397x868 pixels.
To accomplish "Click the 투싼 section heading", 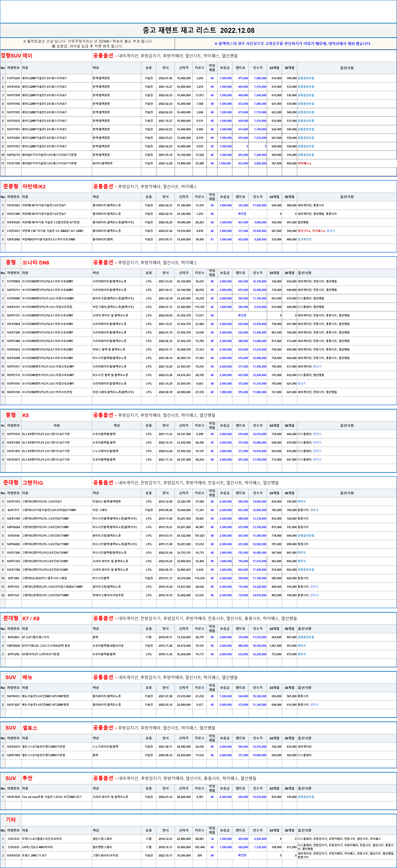I will tap(27, 778).
